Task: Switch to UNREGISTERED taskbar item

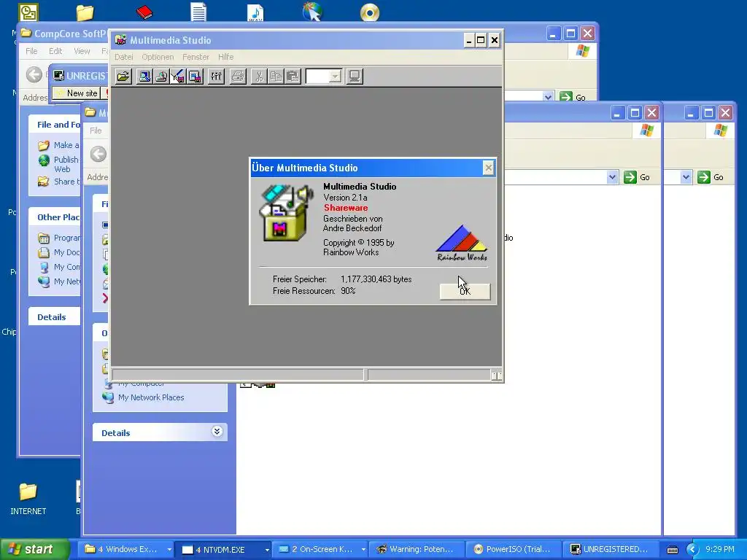Action: coord(610,549)
